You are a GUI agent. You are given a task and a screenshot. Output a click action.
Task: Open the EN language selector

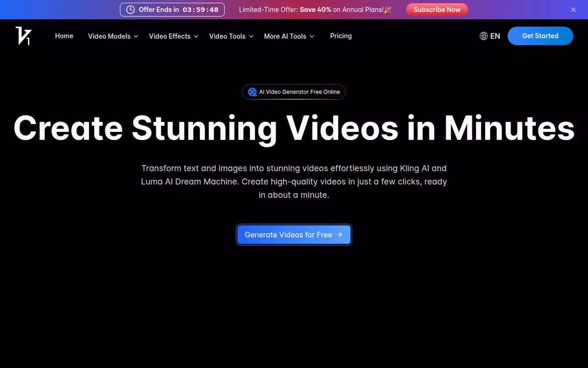click(x=490, y=36)
